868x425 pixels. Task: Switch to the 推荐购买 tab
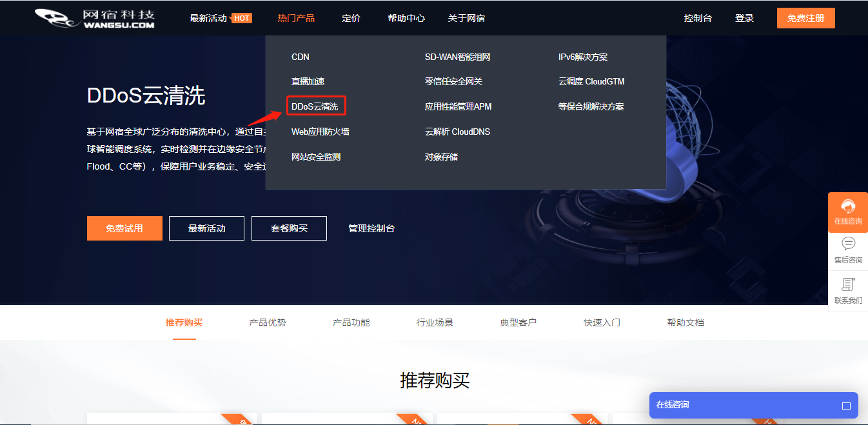pos(184,322)
